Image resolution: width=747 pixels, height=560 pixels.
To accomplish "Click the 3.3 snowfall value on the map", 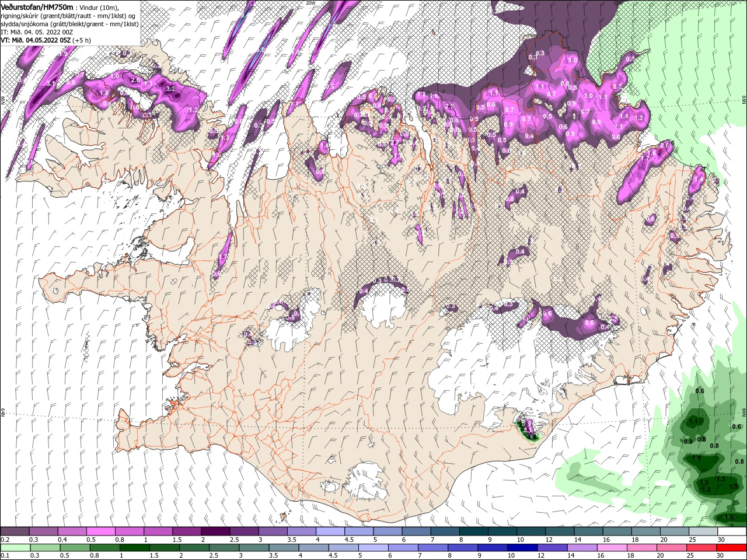I will pyautogui.click(x=170, y=89).
